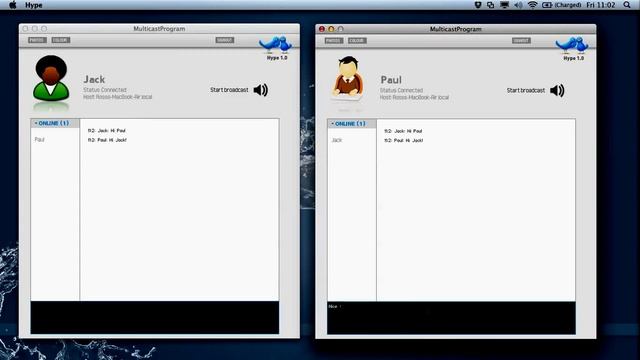Click the overlapping-squares icon in the menu bar
Image resolution: width=640 pixels, height=360 pixels.
(x=491, y=5)
